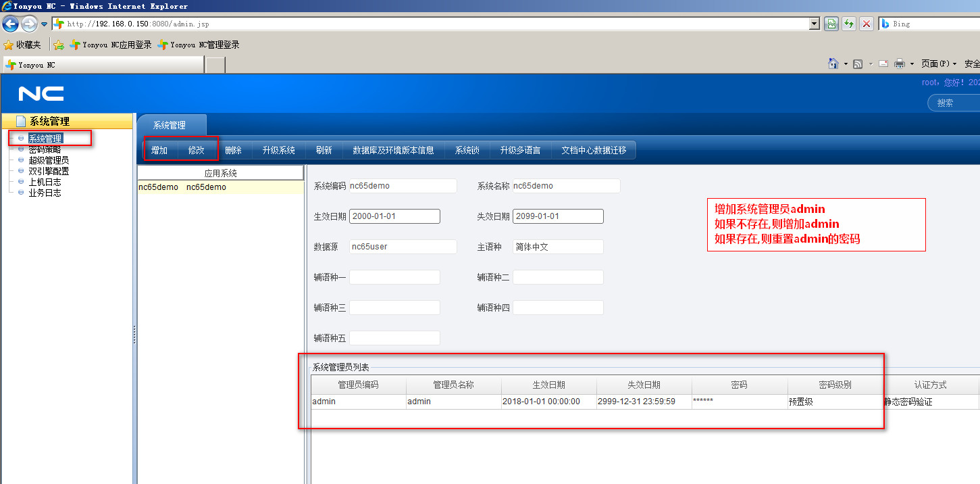
Task: Click the green Refresh page icon
Action: [850, 24]
